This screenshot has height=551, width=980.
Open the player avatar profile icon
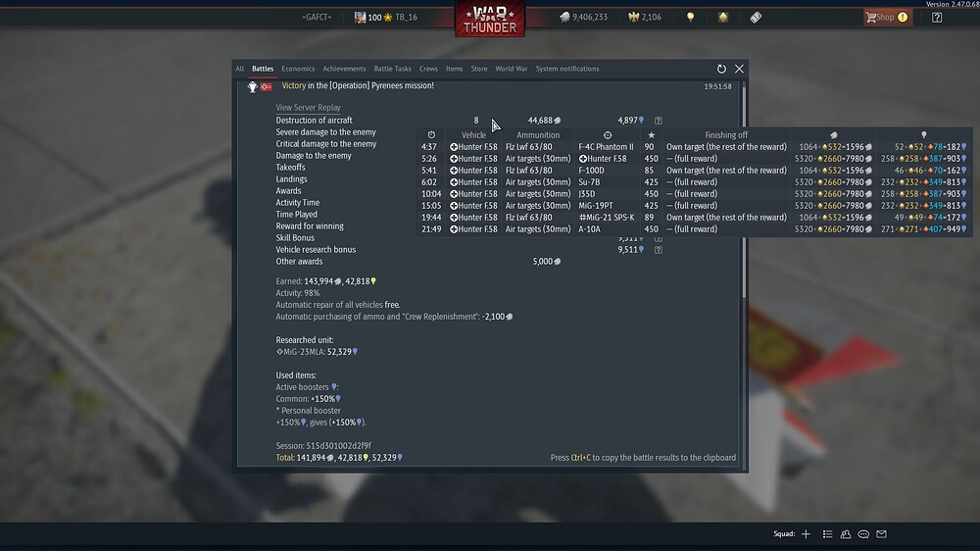coord(360,18)
